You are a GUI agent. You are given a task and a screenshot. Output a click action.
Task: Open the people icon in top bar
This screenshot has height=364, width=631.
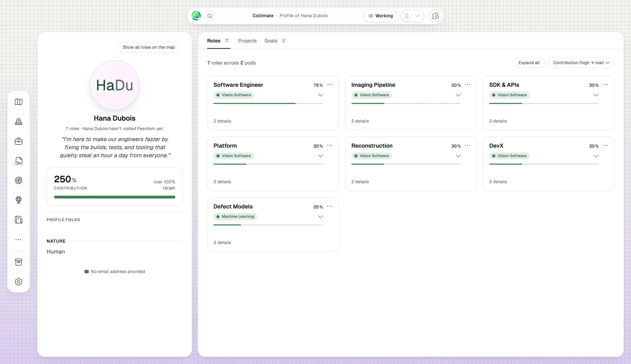click(435, 16)
